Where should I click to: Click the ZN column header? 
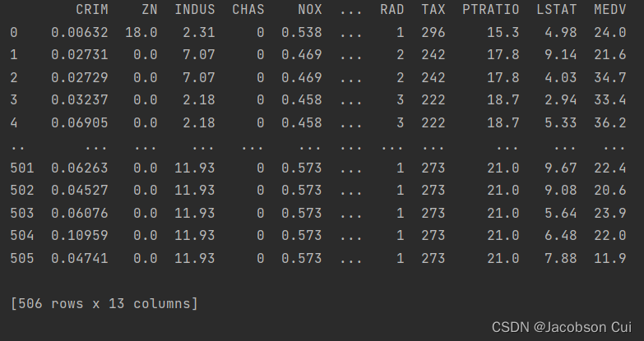[150, 10]
